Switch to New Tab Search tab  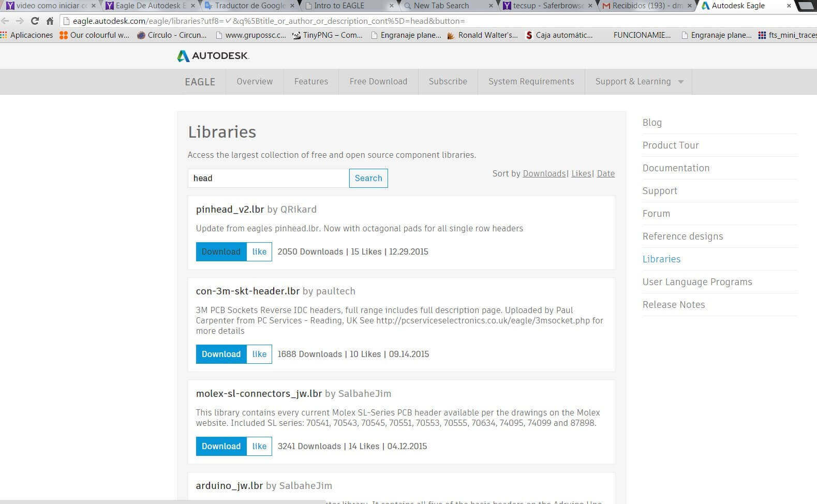(448, 6)
